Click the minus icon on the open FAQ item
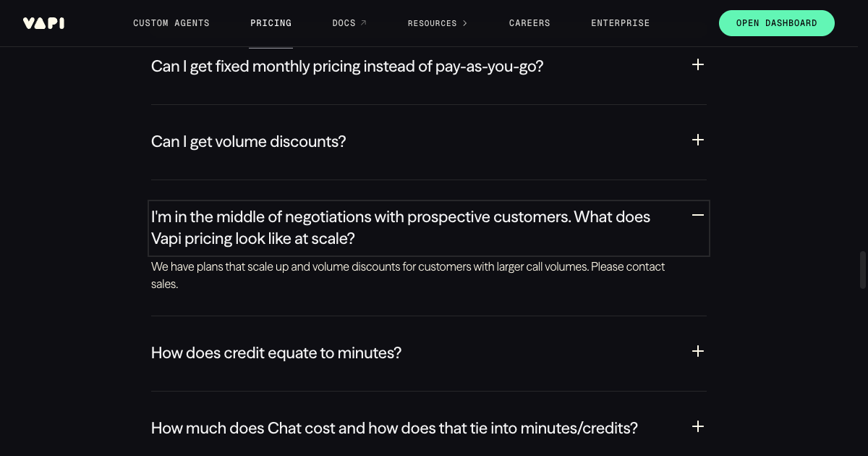868x456 pixels. click(697, 215)
